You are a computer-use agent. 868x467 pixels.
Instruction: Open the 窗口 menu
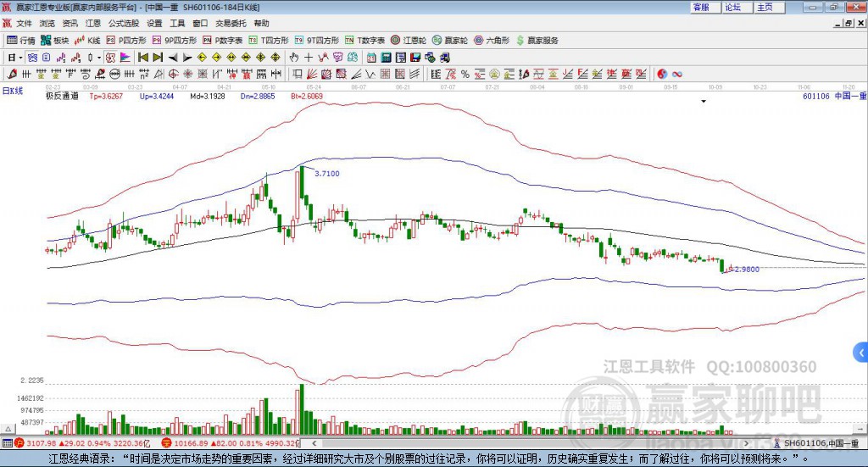click(200, 23)
